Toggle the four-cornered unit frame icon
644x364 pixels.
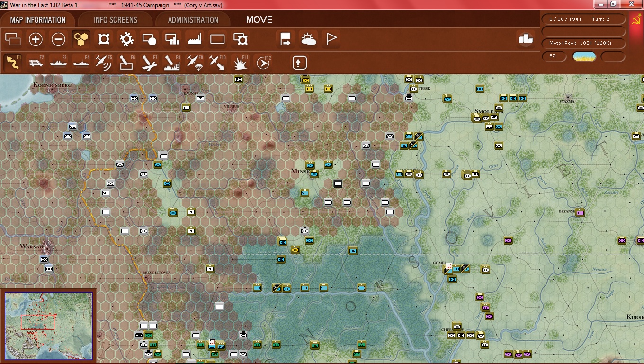(104, 39)
